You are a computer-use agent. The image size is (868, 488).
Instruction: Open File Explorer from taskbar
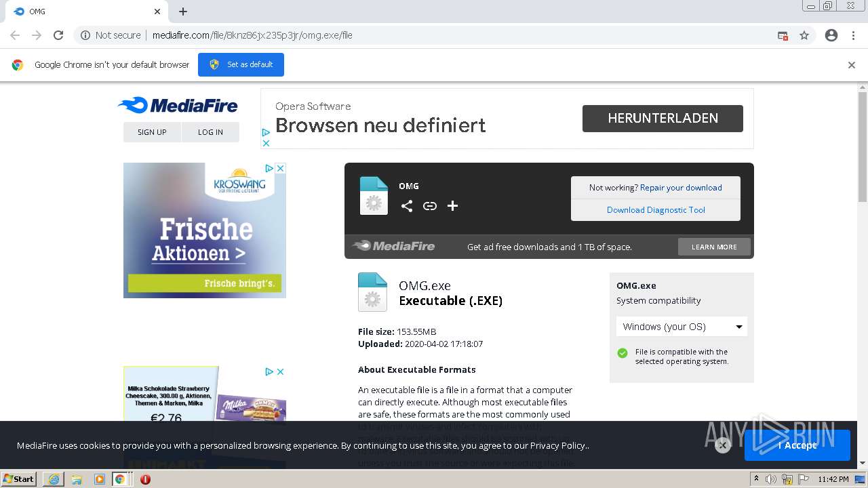click(x=76, y=479)
